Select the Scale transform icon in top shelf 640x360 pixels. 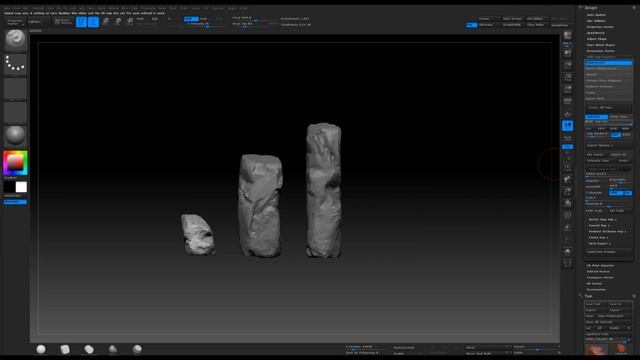point(118,21)
